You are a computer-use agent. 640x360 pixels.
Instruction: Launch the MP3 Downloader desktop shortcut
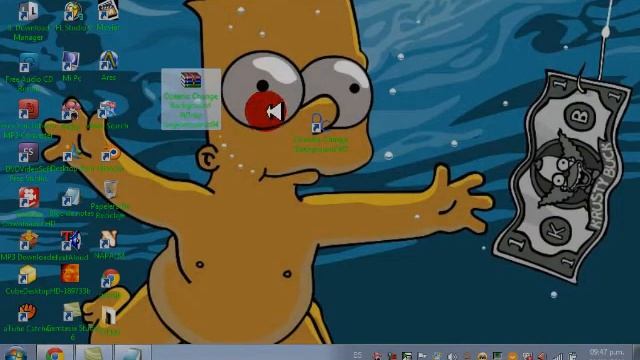click(x=29, y=241)
